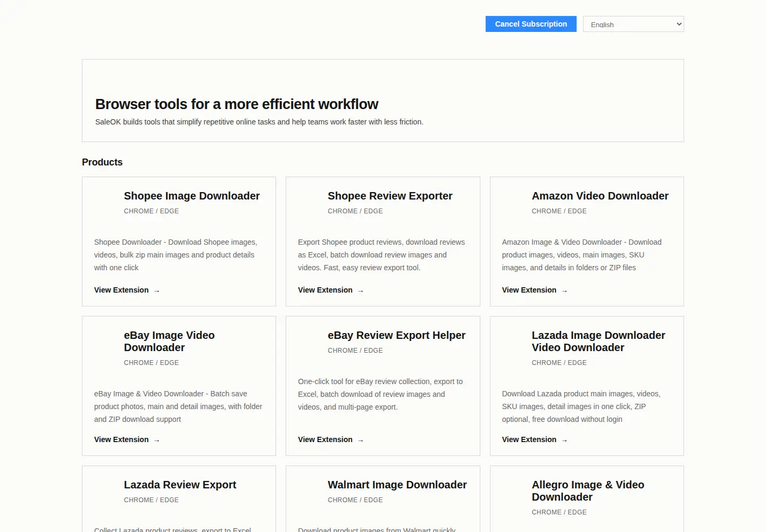Open View Extension for eBay Review Export Helper

point(330,440)
